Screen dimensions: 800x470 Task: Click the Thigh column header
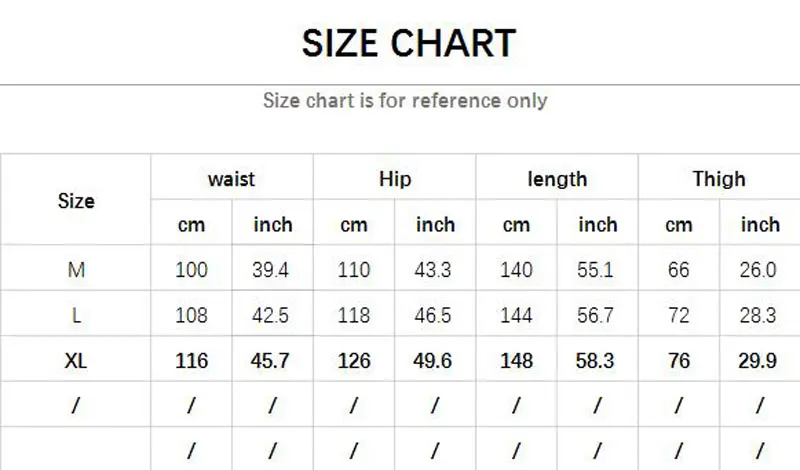(x=719, y=179)
